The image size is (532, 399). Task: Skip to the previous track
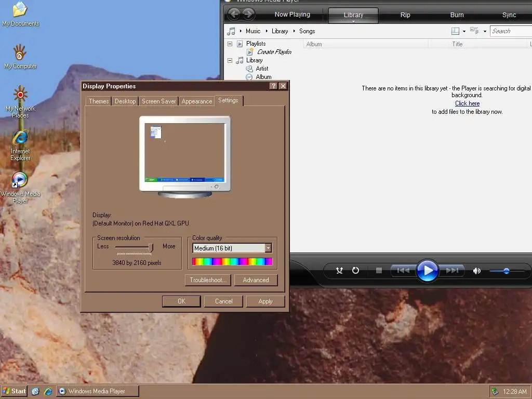[403, 270]
